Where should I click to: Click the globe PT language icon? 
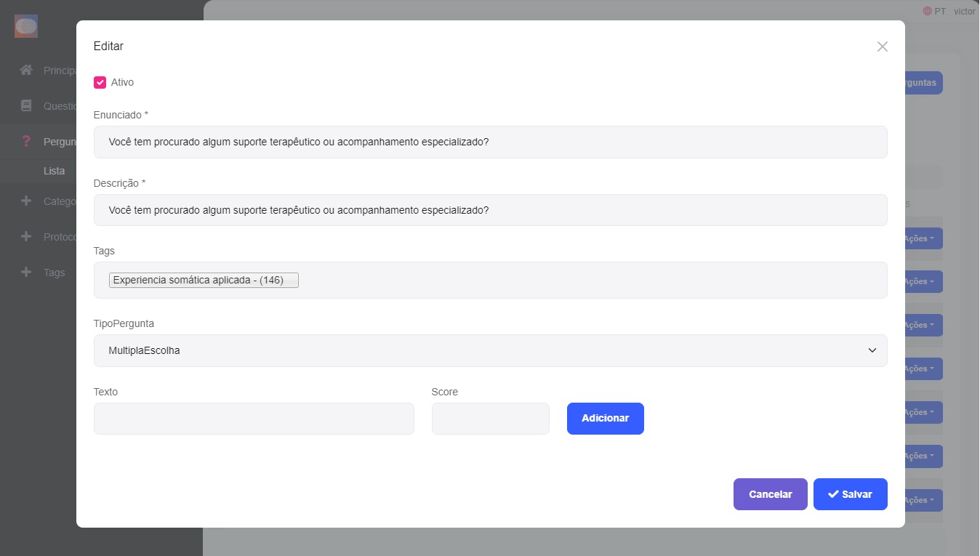coord(928,11)
